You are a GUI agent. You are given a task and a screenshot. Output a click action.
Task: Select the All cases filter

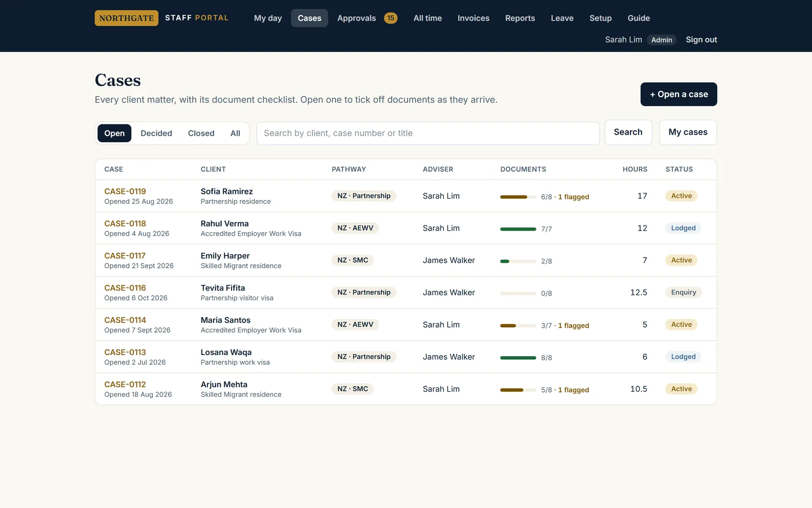point(235,133)
